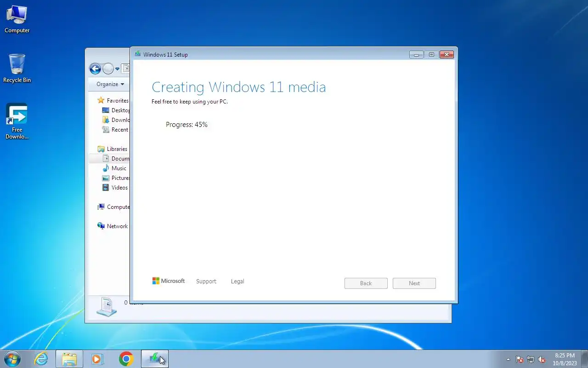Image resolution: width=588 pixels, height=368 pixels.
Task: Open the Support link in Setup
Action: coord(206,282)
